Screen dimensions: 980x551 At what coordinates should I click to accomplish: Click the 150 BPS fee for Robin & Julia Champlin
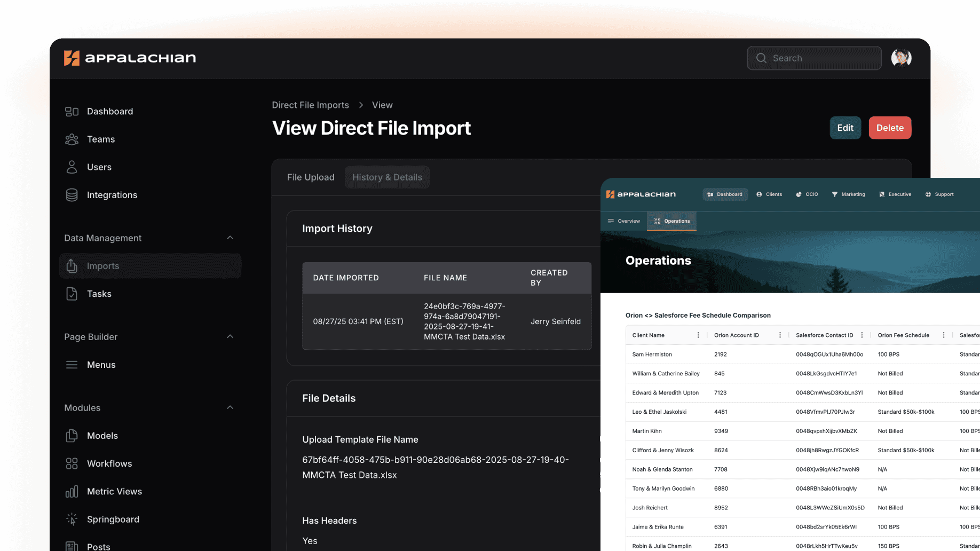(x=888, y=546)
